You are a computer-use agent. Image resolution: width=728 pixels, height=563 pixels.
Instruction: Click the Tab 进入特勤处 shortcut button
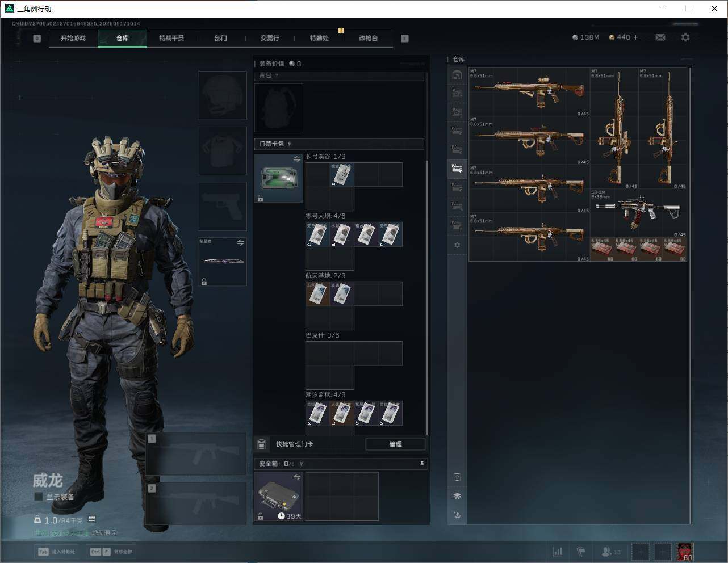coord(56,552)
